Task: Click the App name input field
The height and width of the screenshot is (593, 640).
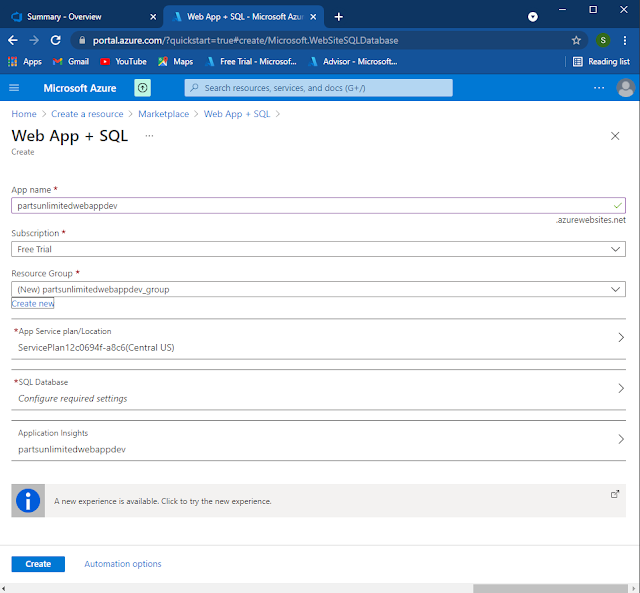Action: click(x=318, y=205)
